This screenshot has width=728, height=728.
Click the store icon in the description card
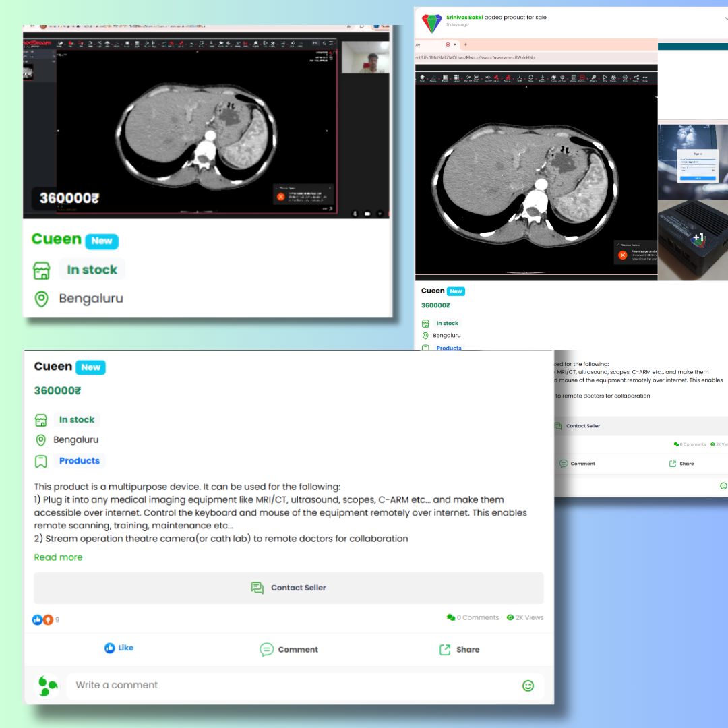click(x=41, y=420)
